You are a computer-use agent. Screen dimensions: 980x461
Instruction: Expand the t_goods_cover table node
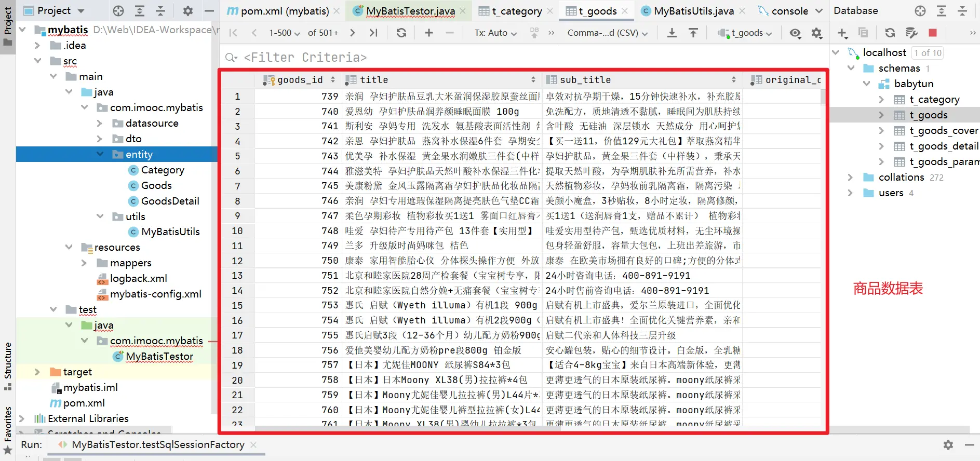(881, 131)
